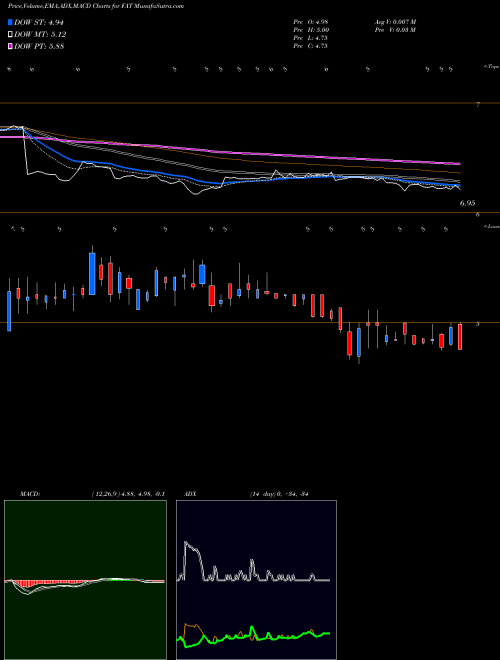Open the green MACD indicator chart

point(85,580)
